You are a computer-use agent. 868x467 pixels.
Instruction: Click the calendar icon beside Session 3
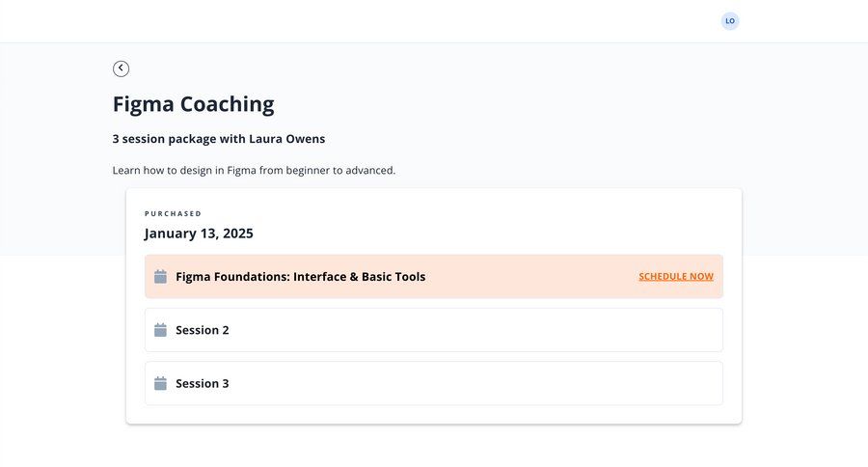(x=161, y=383)
